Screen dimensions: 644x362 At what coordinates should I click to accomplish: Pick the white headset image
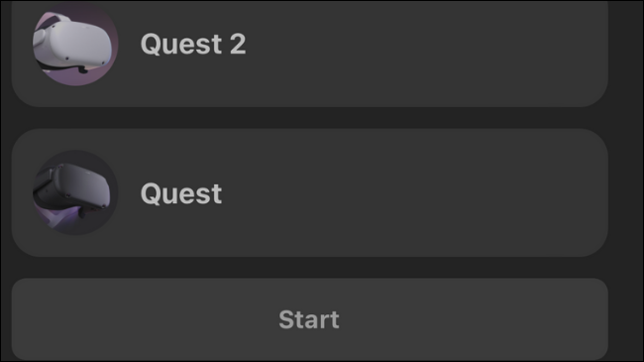75,44
